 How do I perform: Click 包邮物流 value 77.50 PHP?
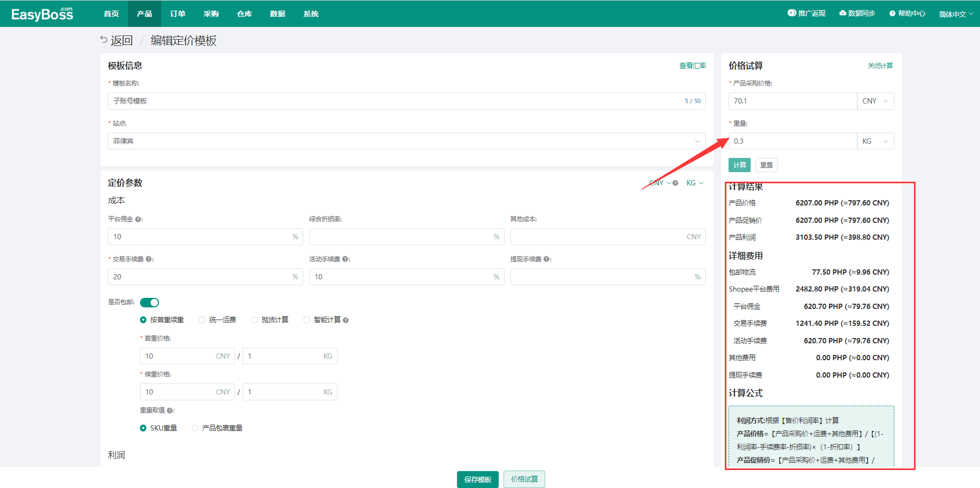coord(851,273)
